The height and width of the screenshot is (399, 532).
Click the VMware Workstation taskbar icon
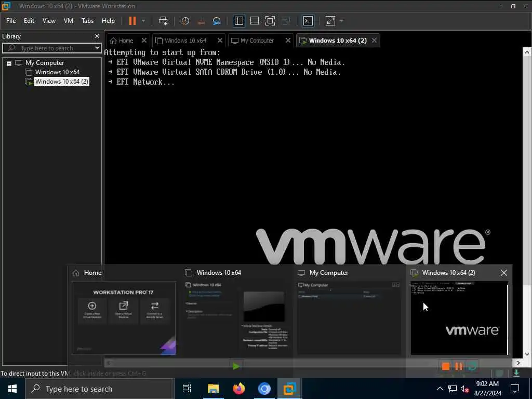click(x=290, y=389)
